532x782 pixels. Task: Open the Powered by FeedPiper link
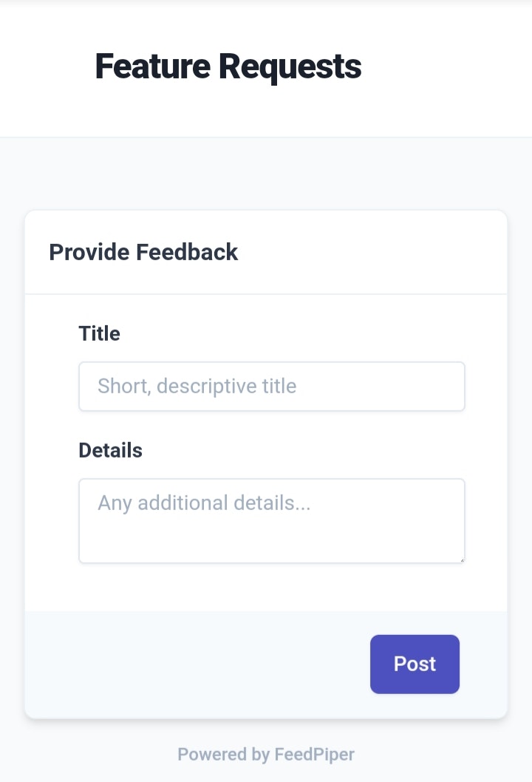(x=266, y=755)
